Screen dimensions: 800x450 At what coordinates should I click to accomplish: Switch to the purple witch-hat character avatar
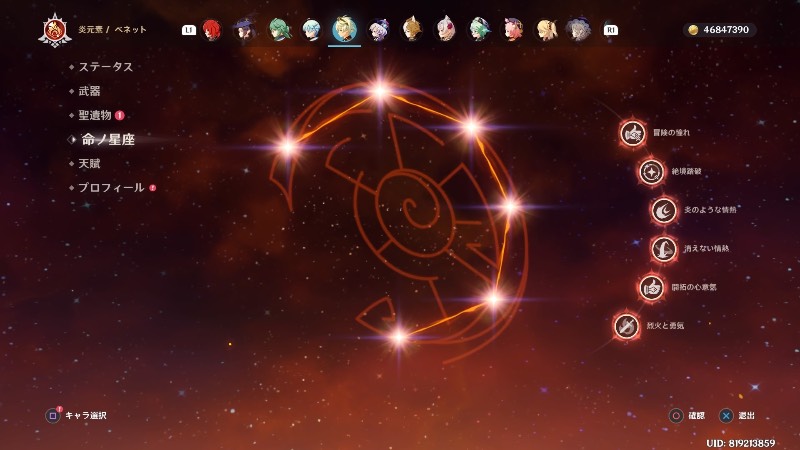pos(244,30)
